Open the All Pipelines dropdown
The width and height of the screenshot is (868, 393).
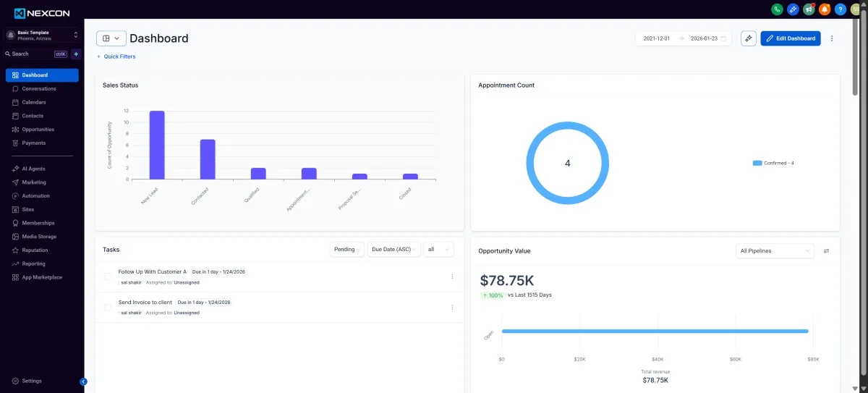tap(775, 251)
